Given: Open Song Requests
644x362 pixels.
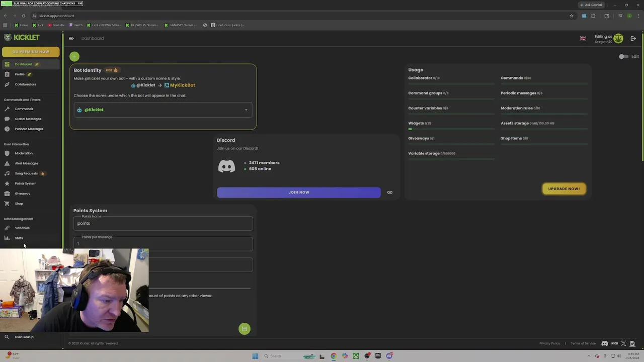Looking at the screenshot, I should 30,173.
